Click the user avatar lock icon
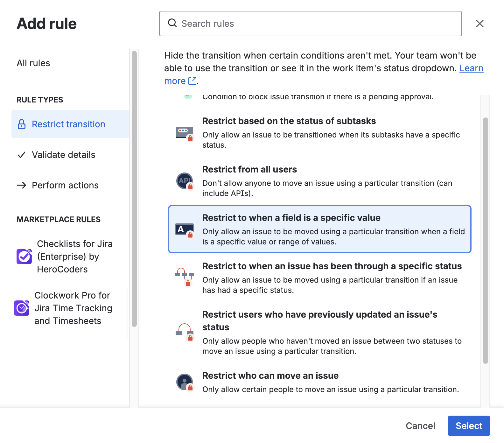The height and width of the screenshot is (443, 504). click(185, 382)
